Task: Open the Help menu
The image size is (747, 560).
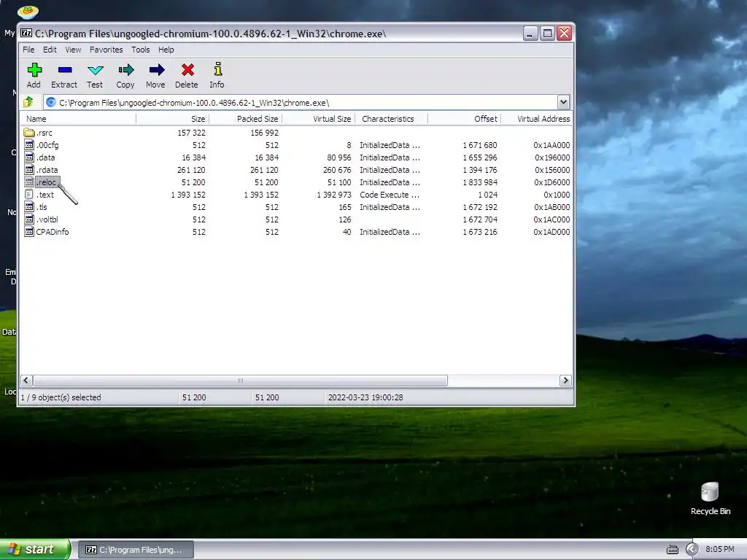Action: (x=166, y=50)
